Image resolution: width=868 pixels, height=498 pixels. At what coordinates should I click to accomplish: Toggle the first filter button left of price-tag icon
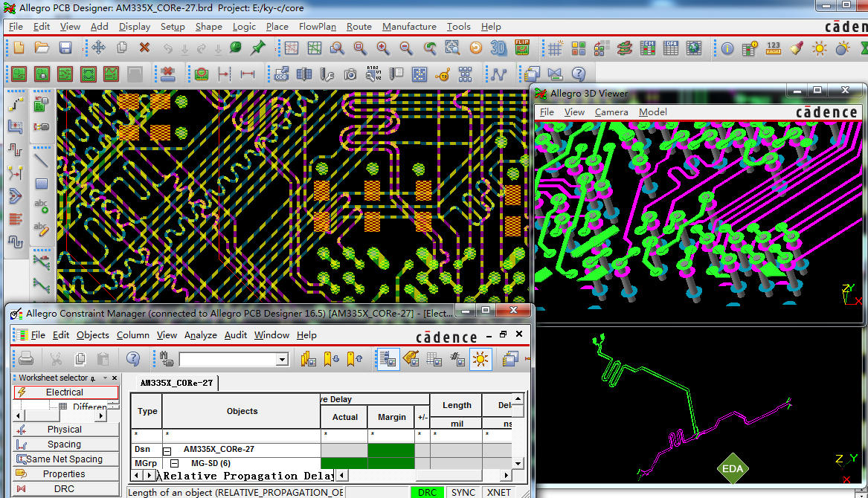[x=388, y=359]
